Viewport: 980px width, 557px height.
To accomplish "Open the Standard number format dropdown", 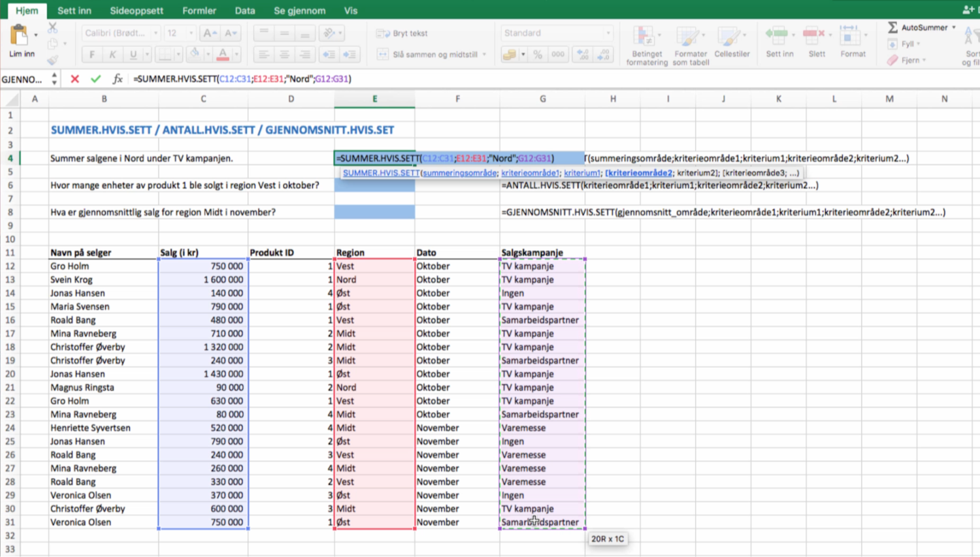I will coord(608,33).
